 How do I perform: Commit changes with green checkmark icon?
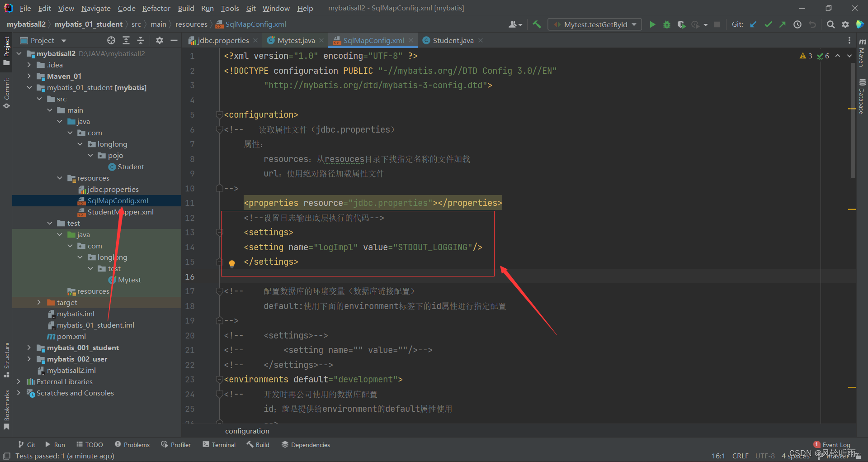(x=768, y=24)
